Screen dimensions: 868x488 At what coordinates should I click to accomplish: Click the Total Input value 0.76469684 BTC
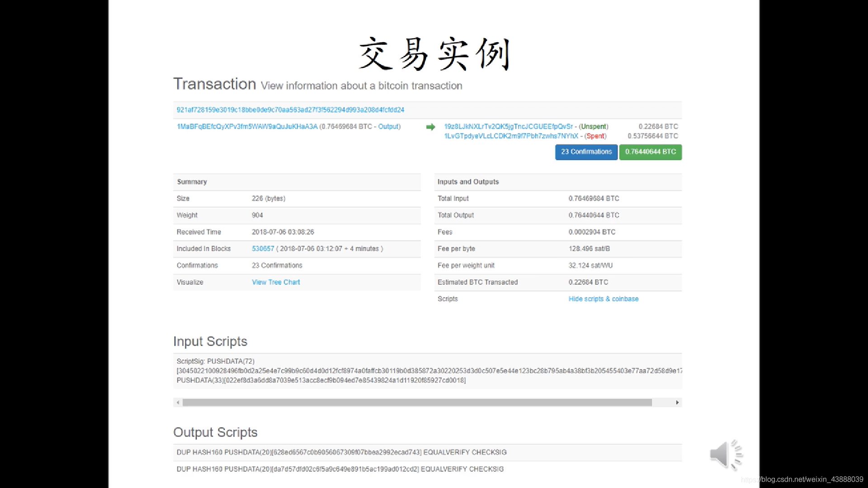(594, 198)
